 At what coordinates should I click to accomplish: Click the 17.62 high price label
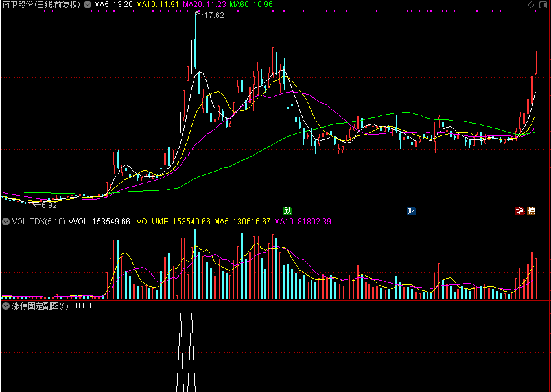pos(214,16)
